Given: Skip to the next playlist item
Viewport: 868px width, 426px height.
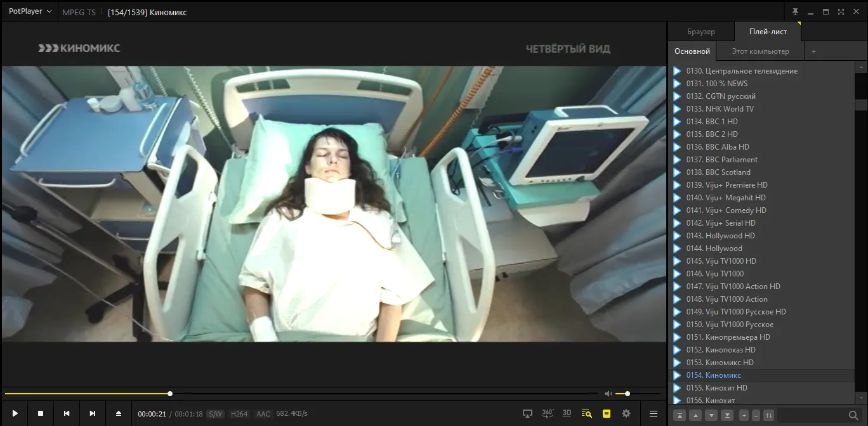Looking at the screenshot, I should click(93, 413).
